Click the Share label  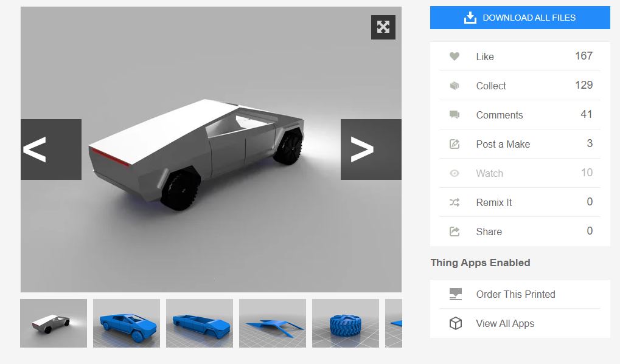pyautogui.click(x=489, y=232)
